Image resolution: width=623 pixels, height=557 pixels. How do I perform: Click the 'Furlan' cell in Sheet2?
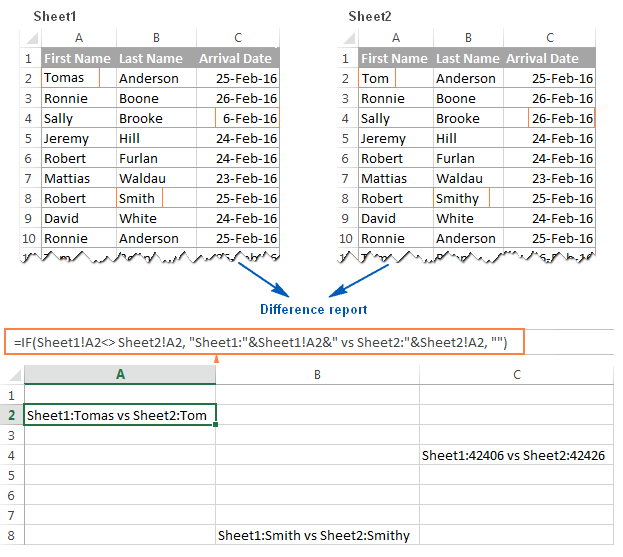(x=469, y=158)
